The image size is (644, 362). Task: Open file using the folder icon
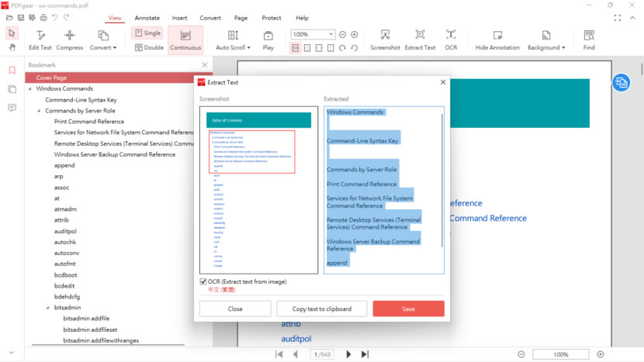tap(9, 18)
